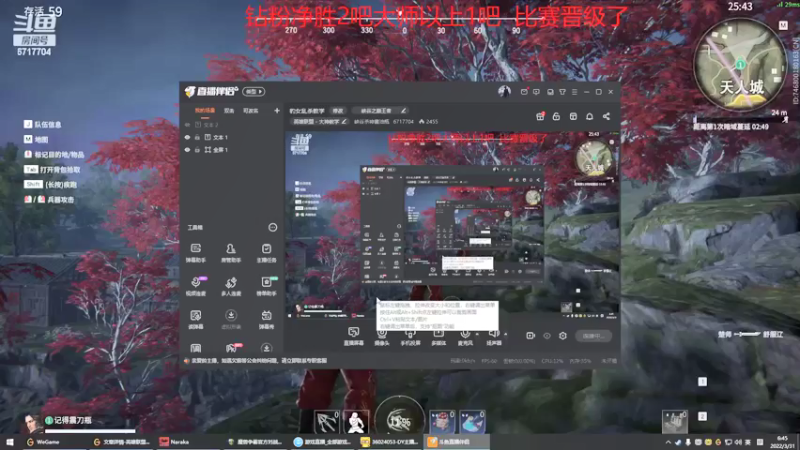Click the 直播屏幕 source button
The height and width of the screenshot is (450, 800).
[354, 336]
